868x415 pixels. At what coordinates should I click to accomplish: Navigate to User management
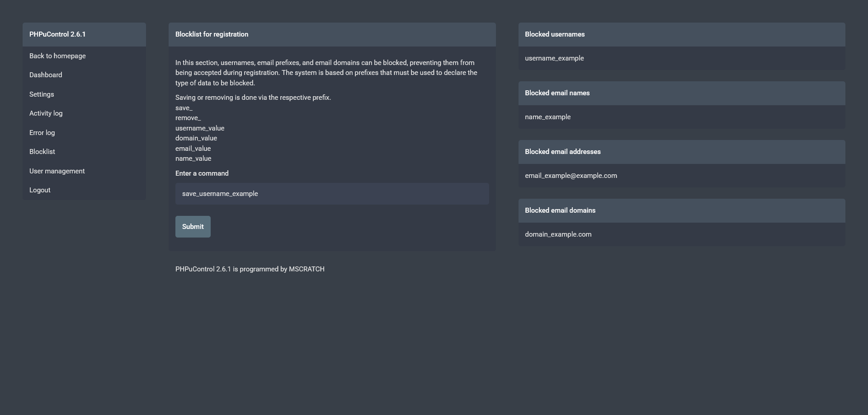tap(57, 171)
